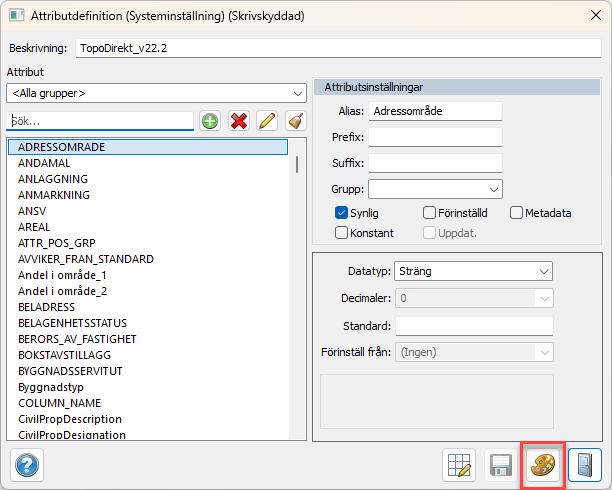The width and height of the screenshot is (612, 490).
Task: Click the color palette icon
Action: (x=543, y=466)
